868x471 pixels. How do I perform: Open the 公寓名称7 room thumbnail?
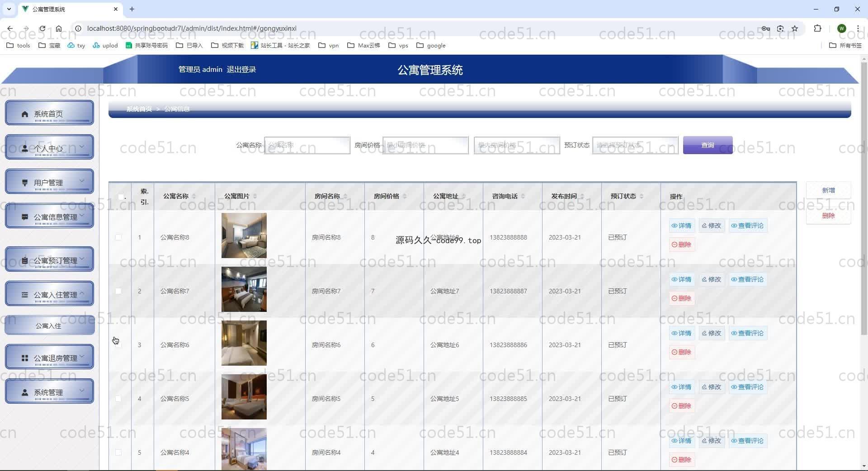[x=244, y=289]
